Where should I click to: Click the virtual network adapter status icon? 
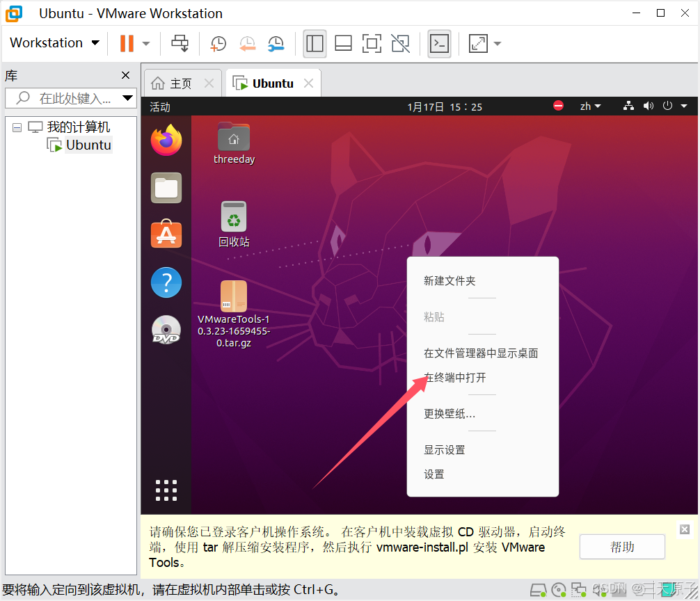click(x=628, y=106)
